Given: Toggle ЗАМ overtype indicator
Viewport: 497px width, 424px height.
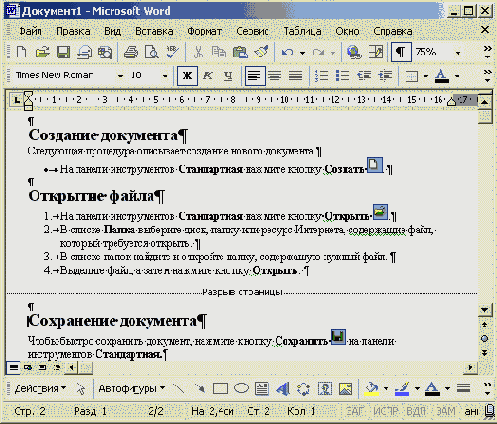Looking at the screenshot, I should click(x=446, y=411).
